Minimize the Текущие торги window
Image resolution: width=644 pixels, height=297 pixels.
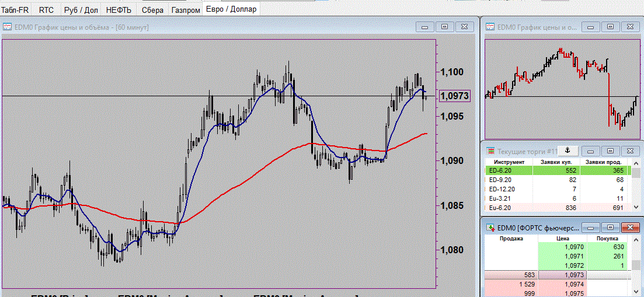(x=590, y=151)
